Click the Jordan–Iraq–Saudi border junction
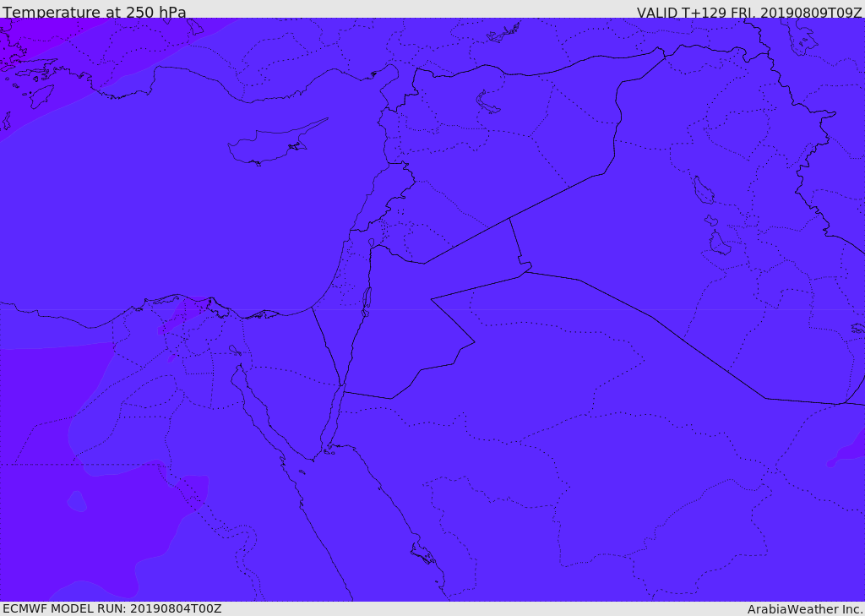Image resolution: width=865 pixels, height=616 pixels. 525,270
